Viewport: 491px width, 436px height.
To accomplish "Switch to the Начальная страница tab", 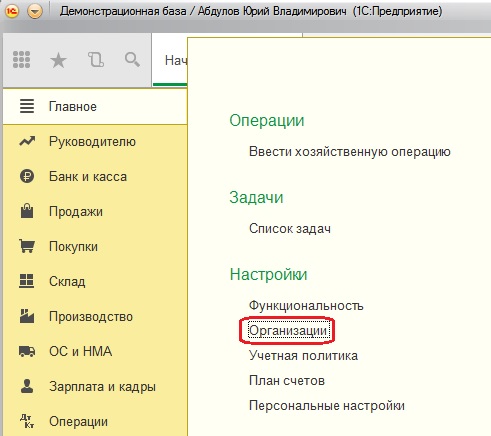I will coord(170,60).
